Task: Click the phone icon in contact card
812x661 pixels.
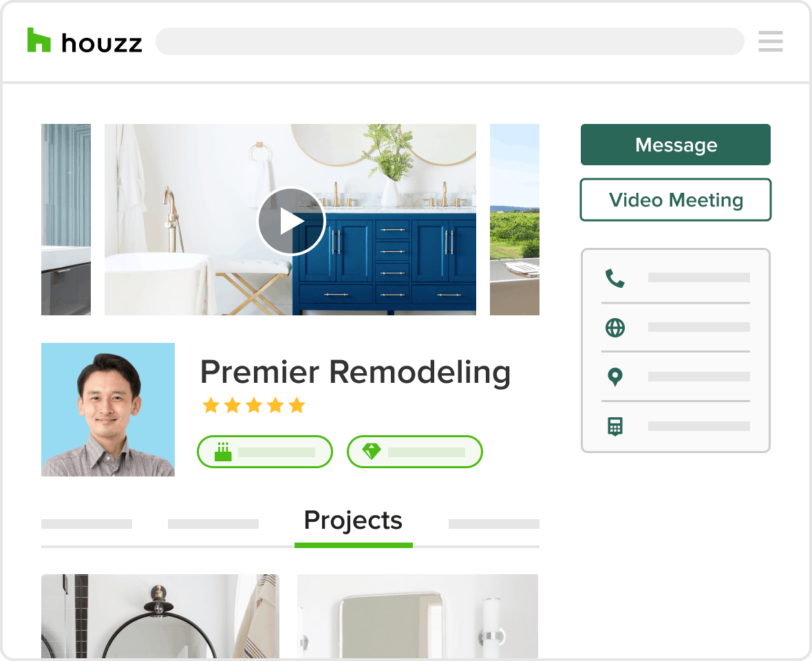Action: 615,278
